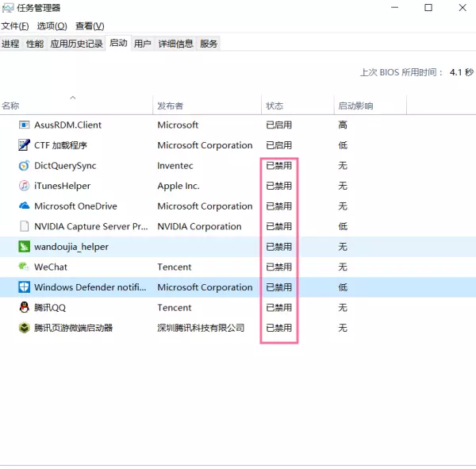
Task: Click 已禁用 status of iTunesHelper
Action: point(278,186)
